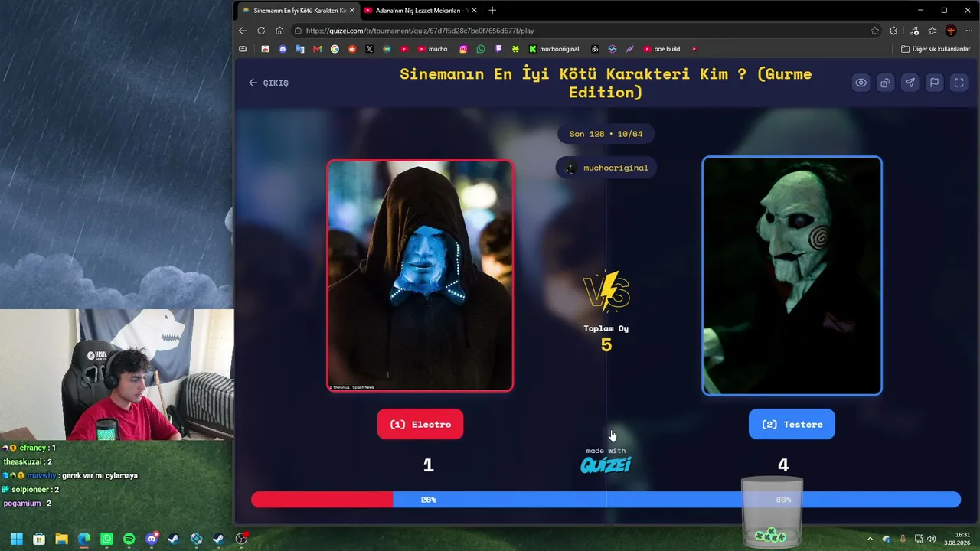Focus the quizei.com address bar
The height and width of the screenshot is (551, 980).
(586, 31)
